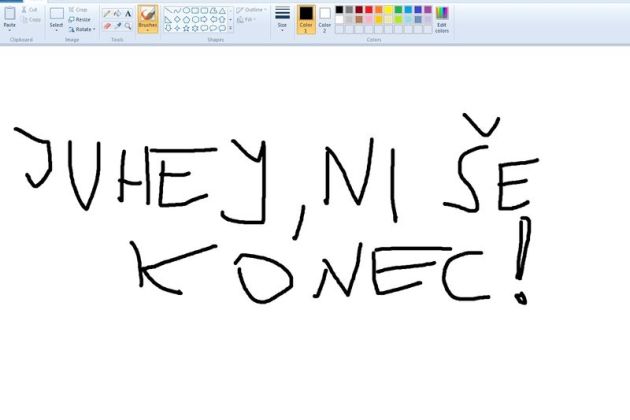Pick the brown palette swatch
The width and height of the screenshot is (630, 420).
tap(359, 19)
